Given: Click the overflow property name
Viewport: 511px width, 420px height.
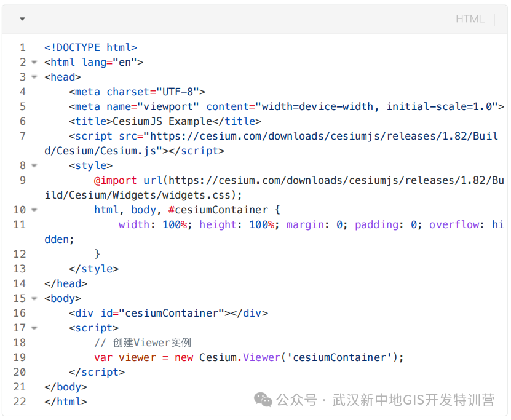Looking at the screenshot, I should pyautogui.click(x=454, y=224).
